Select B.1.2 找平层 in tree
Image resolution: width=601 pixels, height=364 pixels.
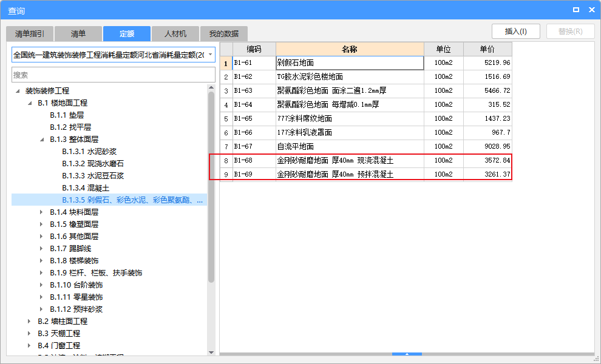tap(70, 127)
